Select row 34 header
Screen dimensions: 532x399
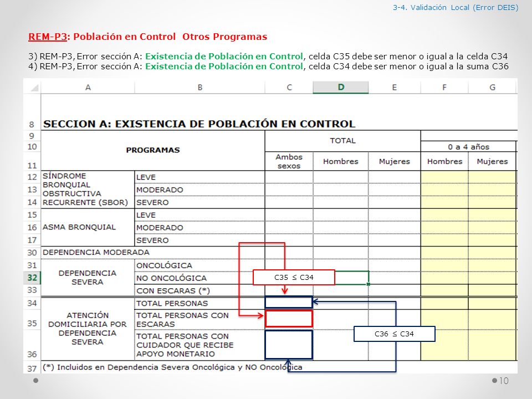coord(32,303)
